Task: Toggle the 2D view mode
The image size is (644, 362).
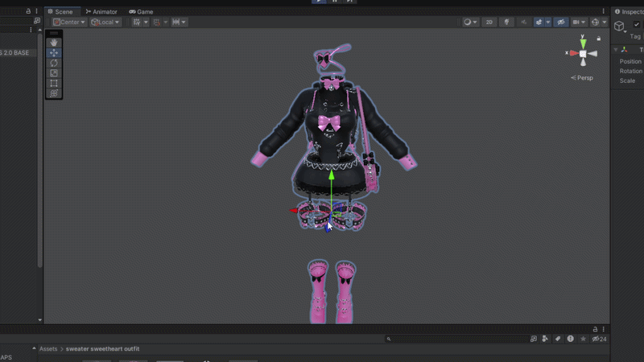Action: point(489,23)
